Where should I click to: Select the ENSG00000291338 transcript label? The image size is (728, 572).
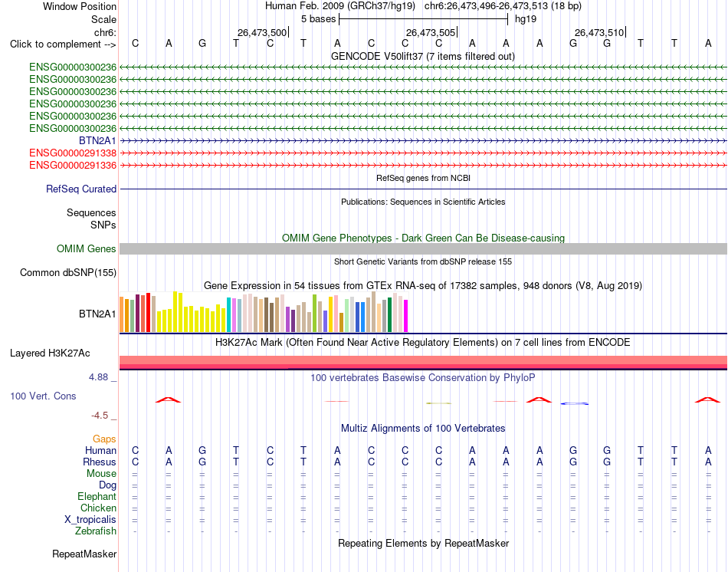pyautogui.click(x=73, y=153)
